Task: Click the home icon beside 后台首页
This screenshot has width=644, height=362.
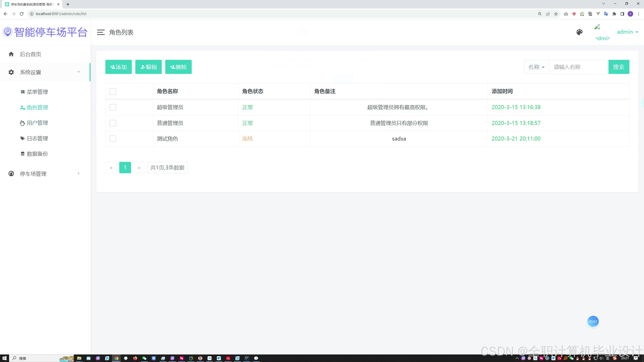Action: point(11,54)
